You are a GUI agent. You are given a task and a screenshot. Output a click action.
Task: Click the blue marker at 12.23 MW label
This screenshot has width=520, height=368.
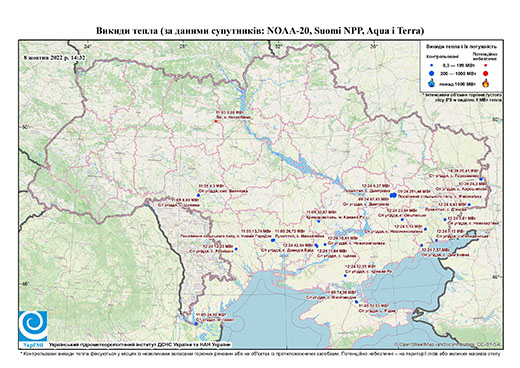click(x=236, y=249)
